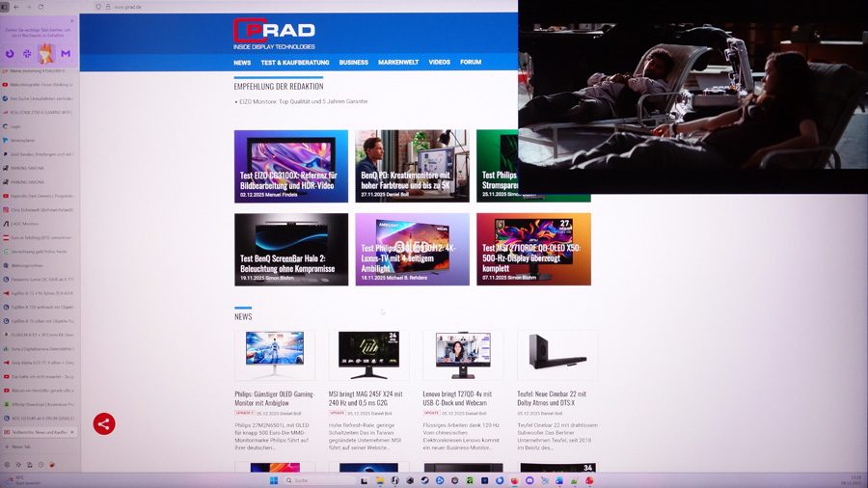Click the browser reload icon
This screenshot has width=868, height=488.
[41, 7]
